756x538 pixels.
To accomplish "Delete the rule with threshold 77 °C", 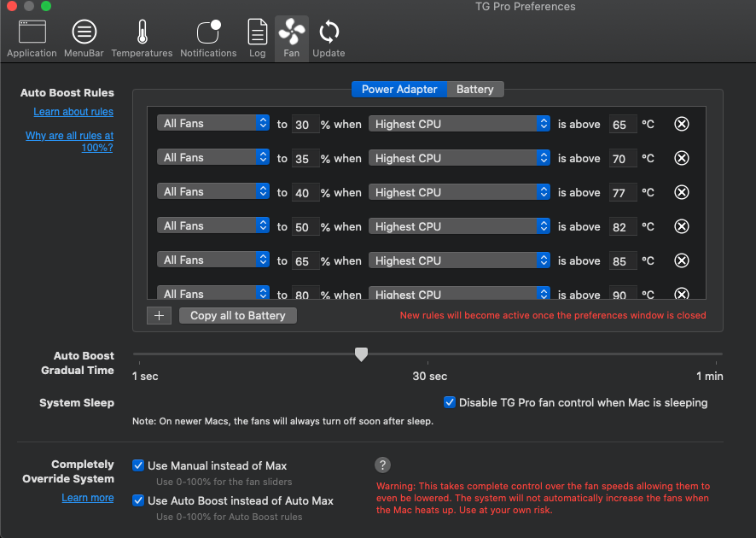I will tap(681, 192).
